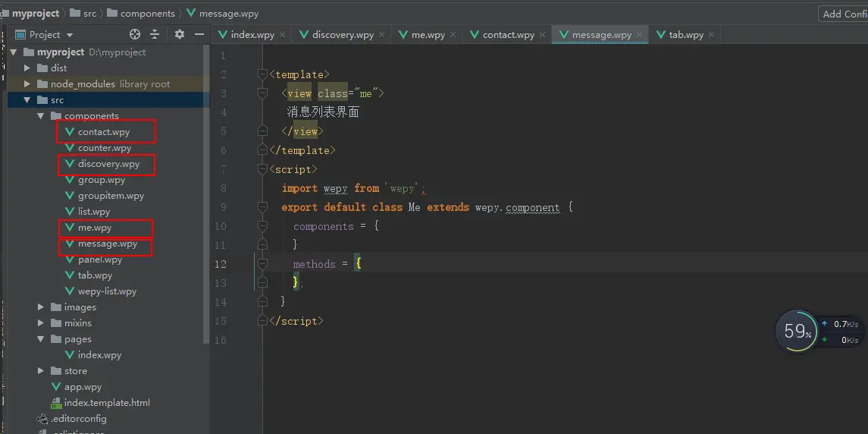This screenshot has width=868, height=434.
Task: Click the Add Configuration button
Action: [844, 14]
